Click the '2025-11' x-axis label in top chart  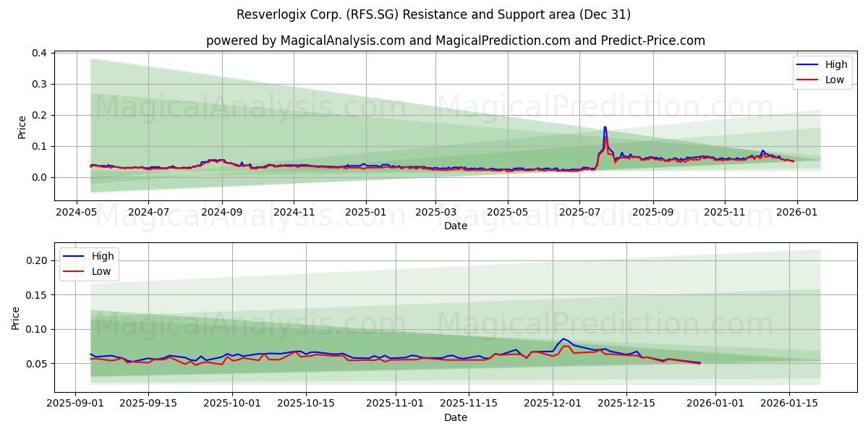[x=725, y=212]
